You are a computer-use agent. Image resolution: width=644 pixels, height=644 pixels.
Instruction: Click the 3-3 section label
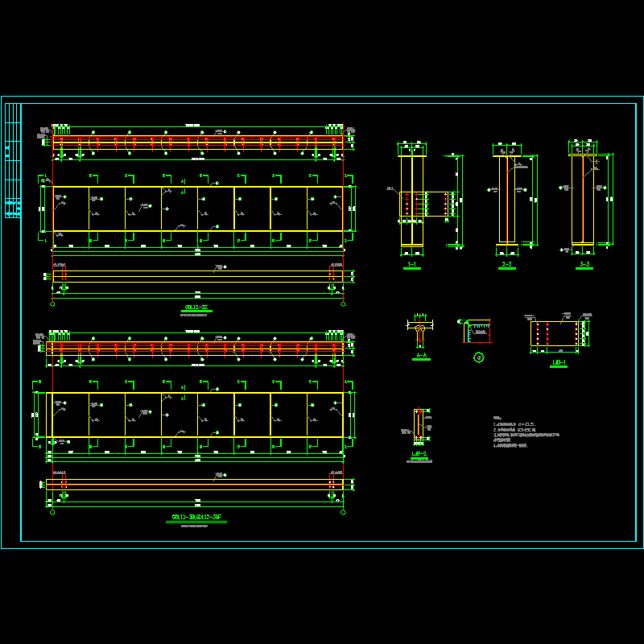pyautogui.click(x=584, y=264)
